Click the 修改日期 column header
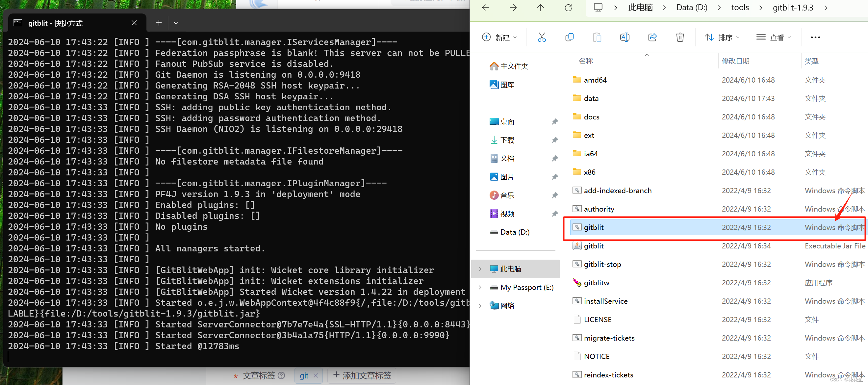Viewport: 868px width, 385px height. click(x=736, y=61)
